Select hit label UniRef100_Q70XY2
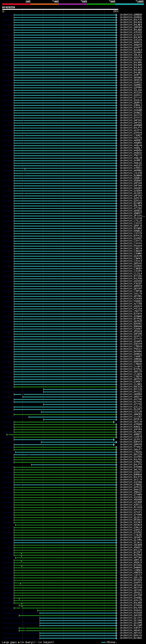Viewport: 146px width, 644px height. coord(131,118)
